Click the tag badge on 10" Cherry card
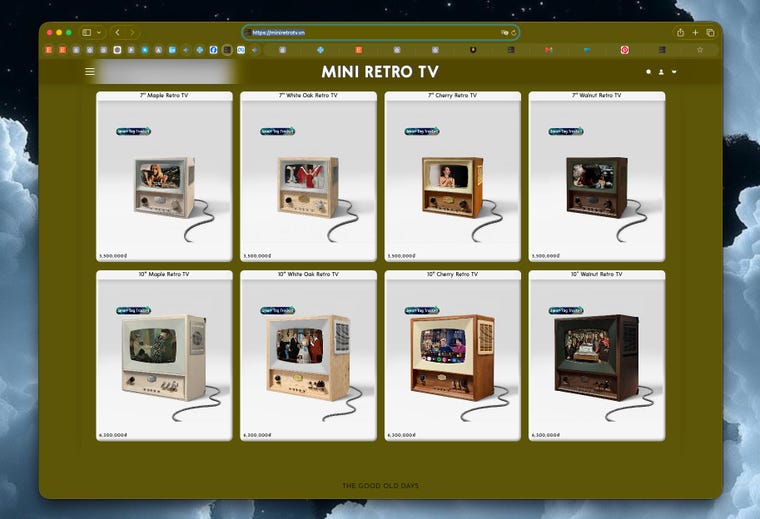760x519 pixels. 422,310
